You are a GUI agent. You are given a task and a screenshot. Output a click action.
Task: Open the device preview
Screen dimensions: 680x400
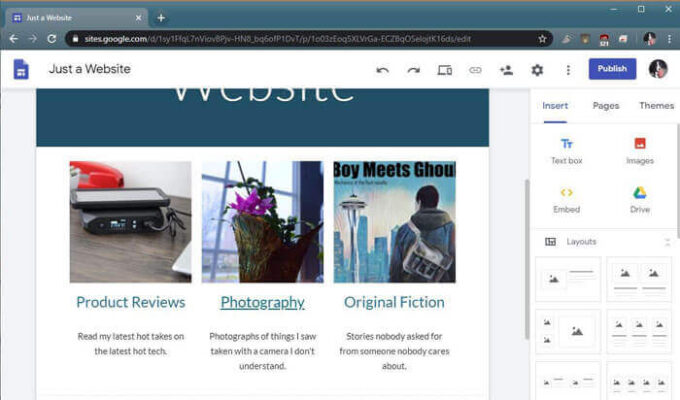click(x=445, y=70)
